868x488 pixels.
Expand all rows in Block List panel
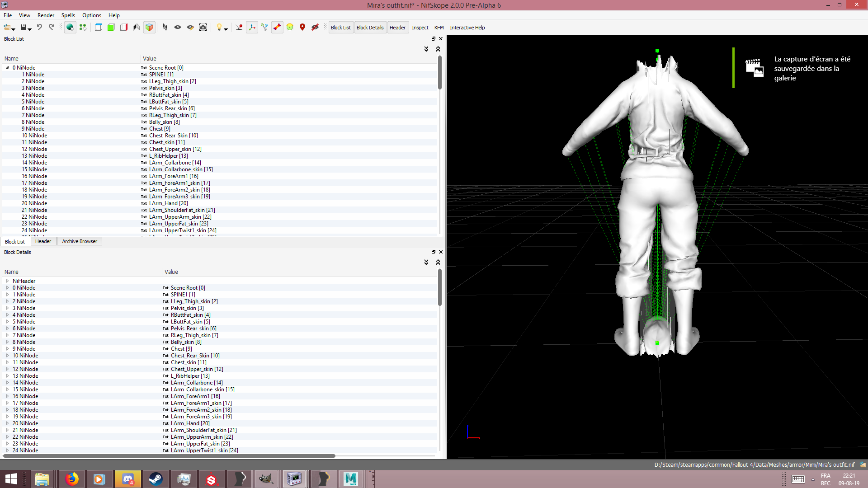[x=426, y=49]
